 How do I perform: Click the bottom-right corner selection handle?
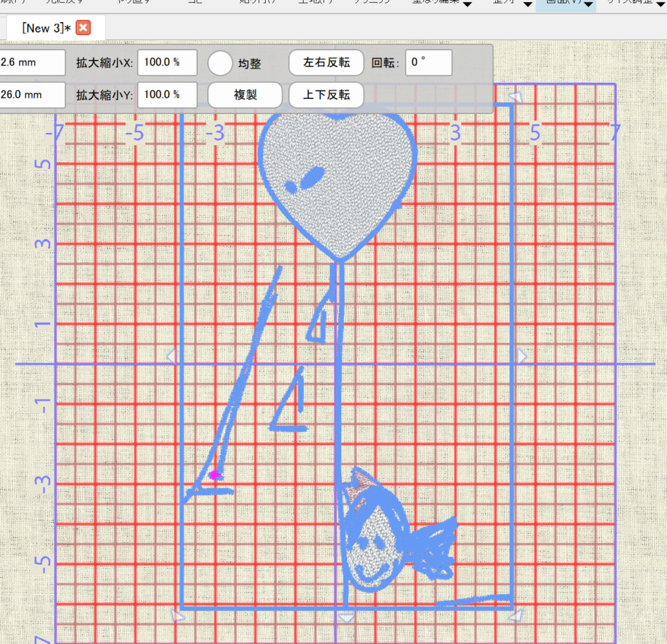click(515, 615)
